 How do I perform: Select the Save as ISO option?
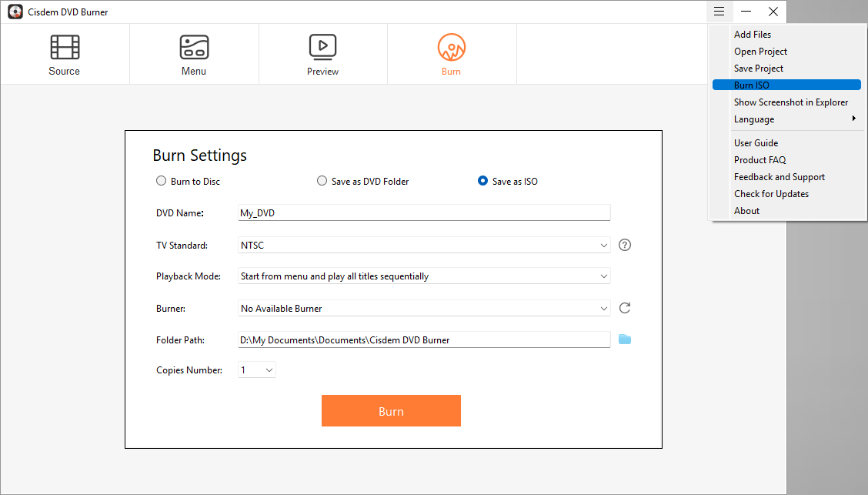click(x=482, y=180)
